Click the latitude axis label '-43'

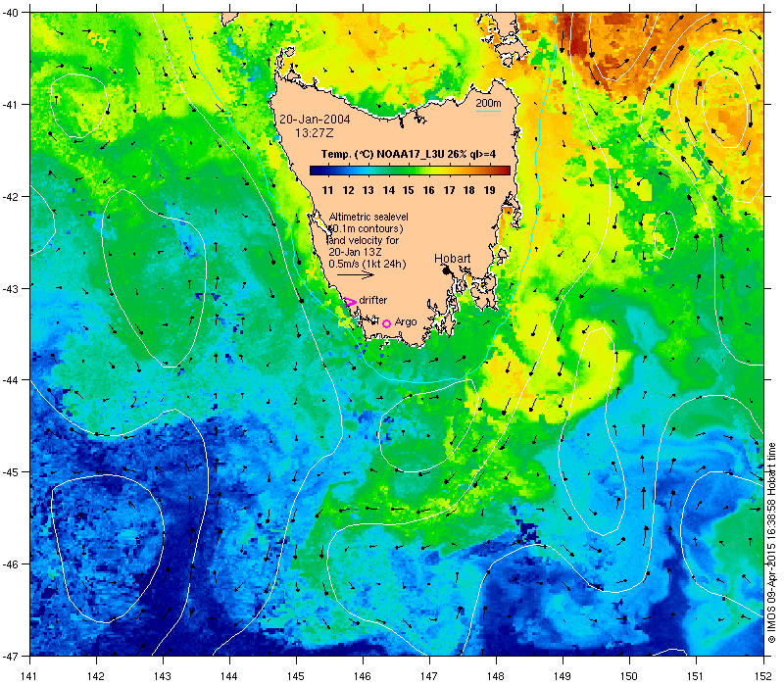coord(10,288)
